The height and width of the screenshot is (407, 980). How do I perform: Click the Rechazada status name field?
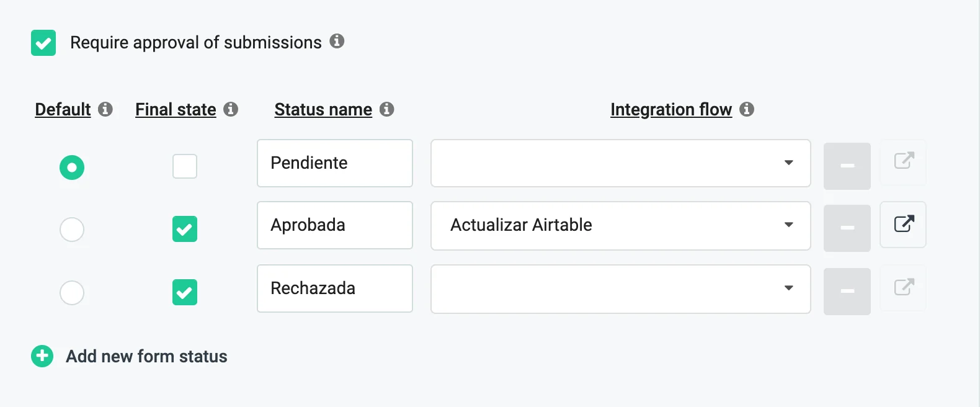[334, 288]
